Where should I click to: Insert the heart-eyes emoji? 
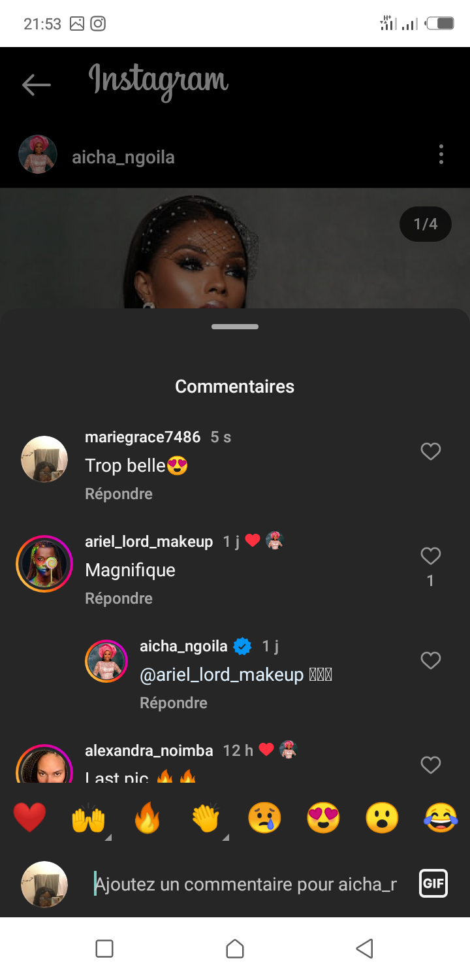pos(323,817)
